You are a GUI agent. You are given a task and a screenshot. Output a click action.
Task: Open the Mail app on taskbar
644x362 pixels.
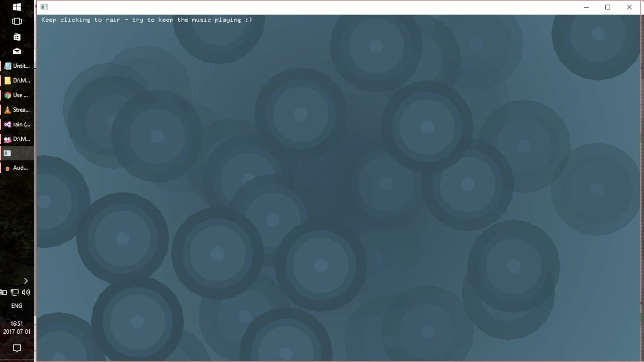17,51
